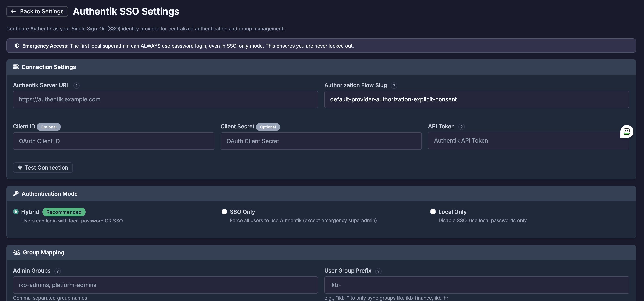Click the Authentik Server URL help icon
The width and height of the screenshot is (644, 301).
77,85
